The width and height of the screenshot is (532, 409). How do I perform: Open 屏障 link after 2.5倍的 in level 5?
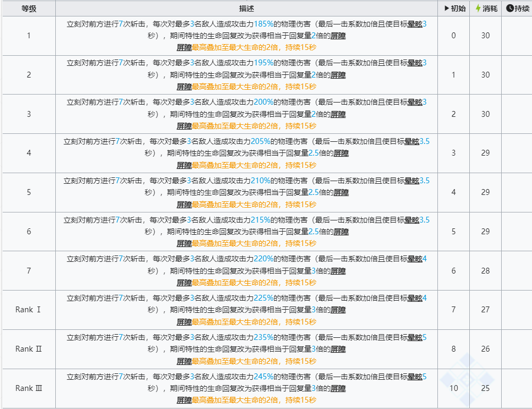[341, 192]
